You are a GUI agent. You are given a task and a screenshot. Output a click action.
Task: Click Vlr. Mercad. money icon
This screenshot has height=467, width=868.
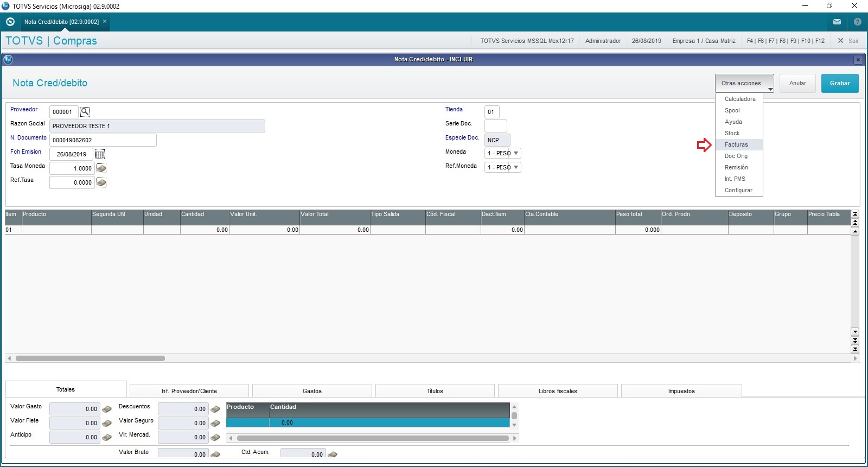pos(215,437)
